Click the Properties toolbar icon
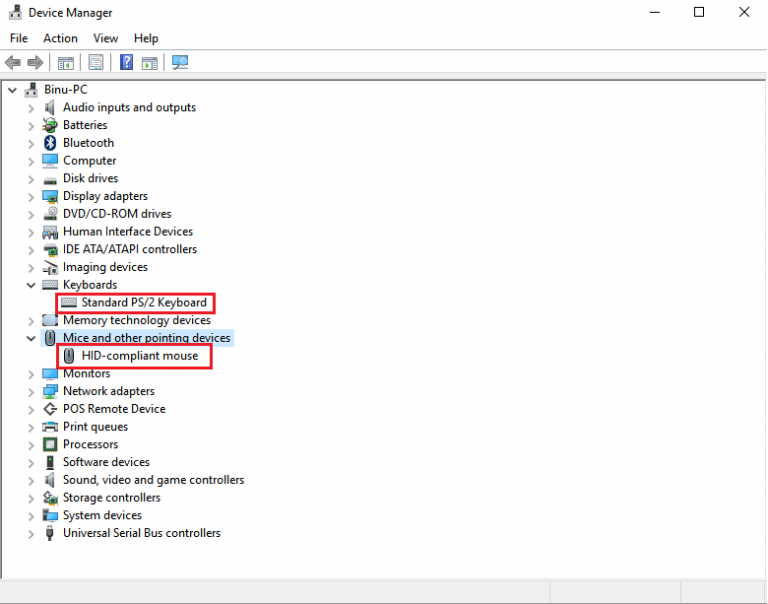Image resolution: width=768 pixels, height=604 pixels. [x=95, y=62]
